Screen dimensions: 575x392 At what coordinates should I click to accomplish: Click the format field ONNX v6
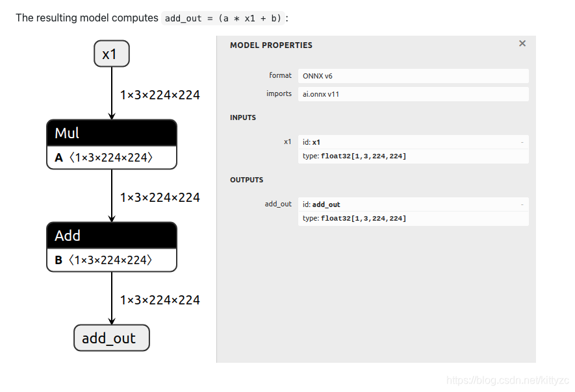click(x=413, y=76)
